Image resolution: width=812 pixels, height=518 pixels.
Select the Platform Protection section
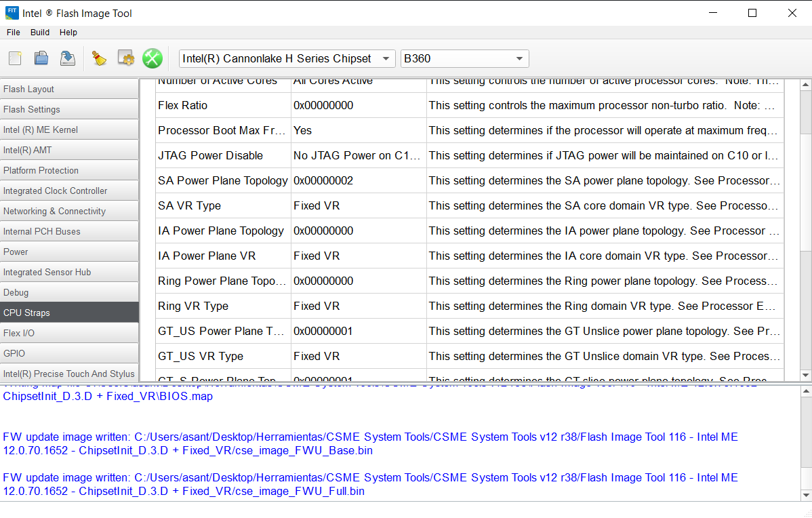69,170
